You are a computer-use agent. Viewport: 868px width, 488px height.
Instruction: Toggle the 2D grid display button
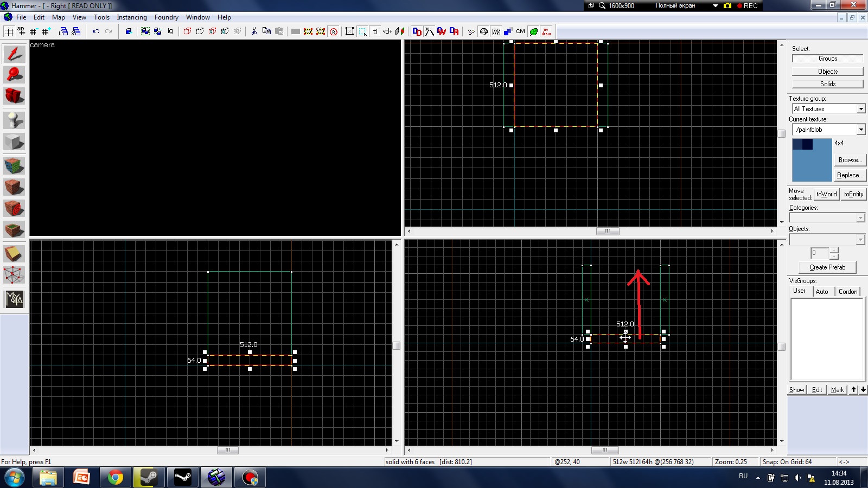click(x=10, y=31)
